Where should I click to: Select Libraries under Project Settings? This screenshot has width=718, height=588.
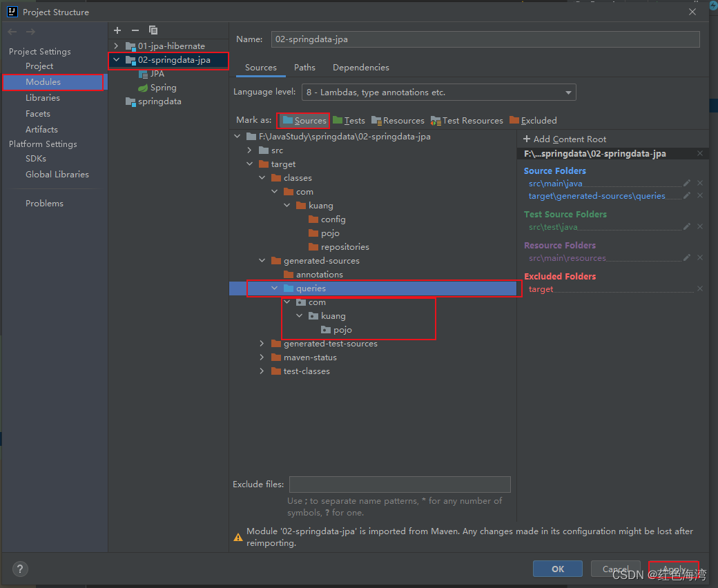[41, 97]
